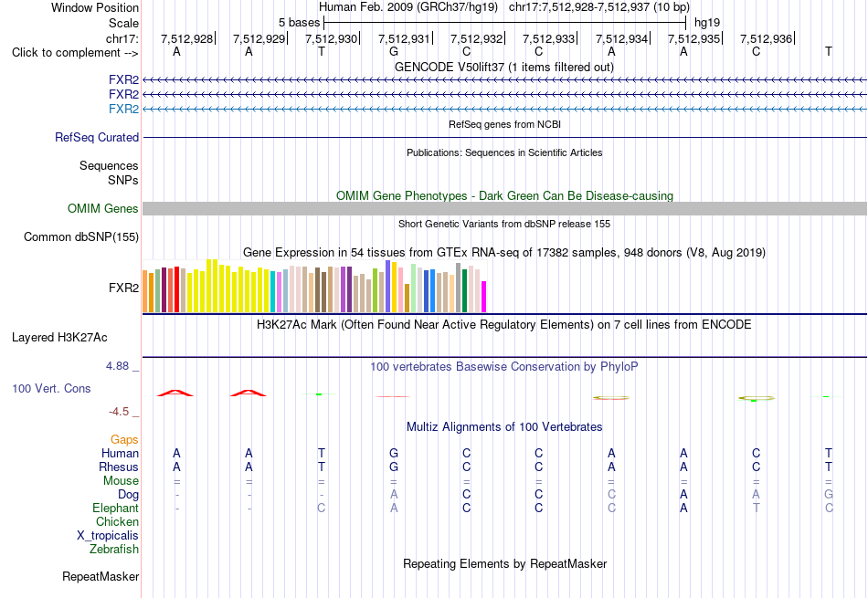Select the dark green GTEx expression bar
Viewport: 868px width, 598px height.
pyautogui.click(x=464, y=291)
